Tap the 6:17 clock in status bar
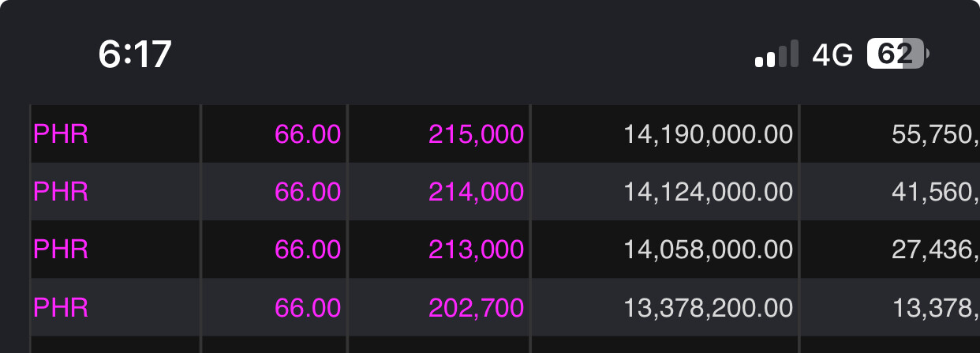 135,54
